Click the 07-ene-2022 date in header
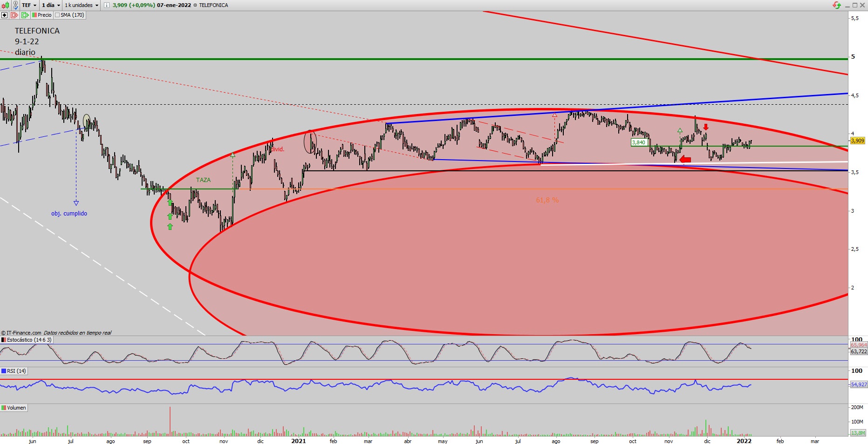The image size is (868, 444). click(174, 5)
